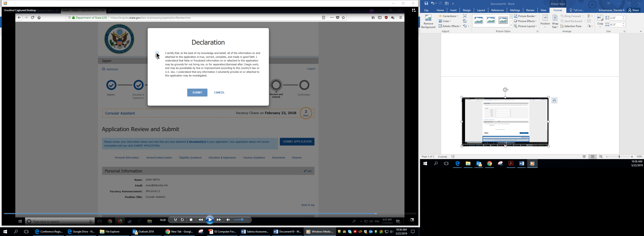Click the Share button in Word
The height and width of the screenshot is (236, 644).
[633, 10]
